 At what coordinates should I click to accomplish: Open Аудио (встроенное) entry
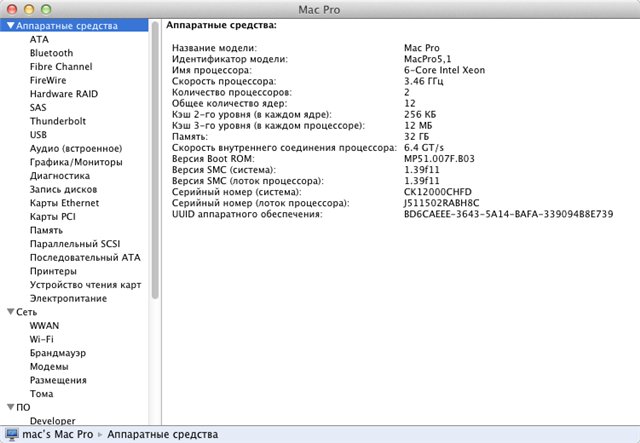76,149
